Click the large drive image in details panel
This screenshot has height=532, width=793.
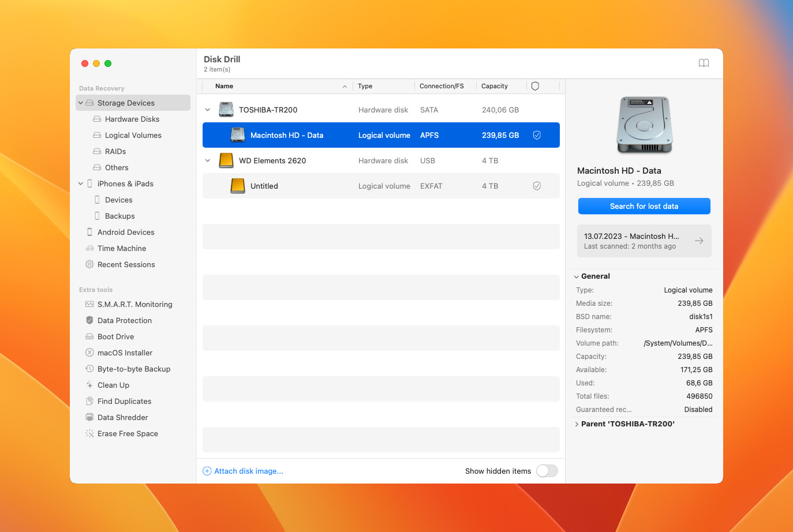tap(644, 125)
